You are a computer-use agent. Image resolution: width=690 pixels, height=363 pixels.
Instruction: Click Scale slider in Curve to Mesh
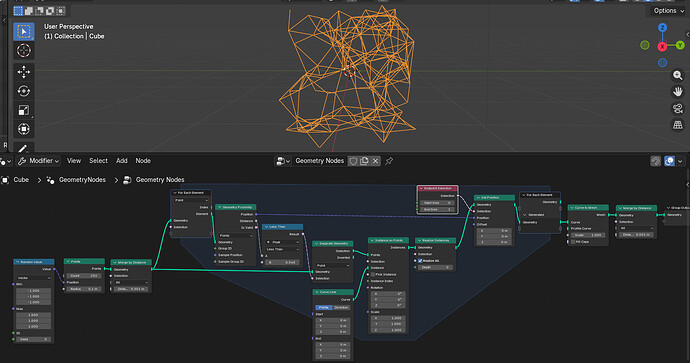[x=587, y=235]
